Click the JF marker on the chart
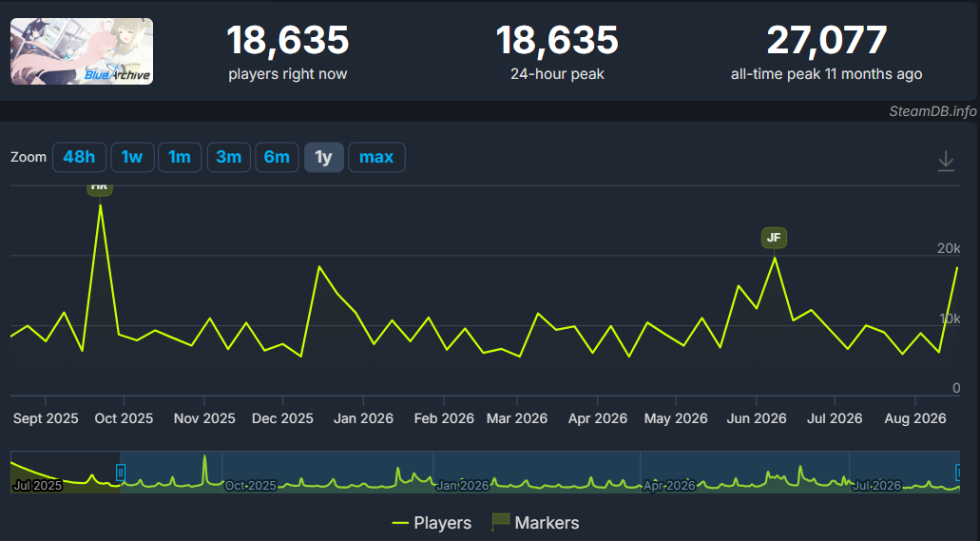The image size is (980, 541). 774,238
